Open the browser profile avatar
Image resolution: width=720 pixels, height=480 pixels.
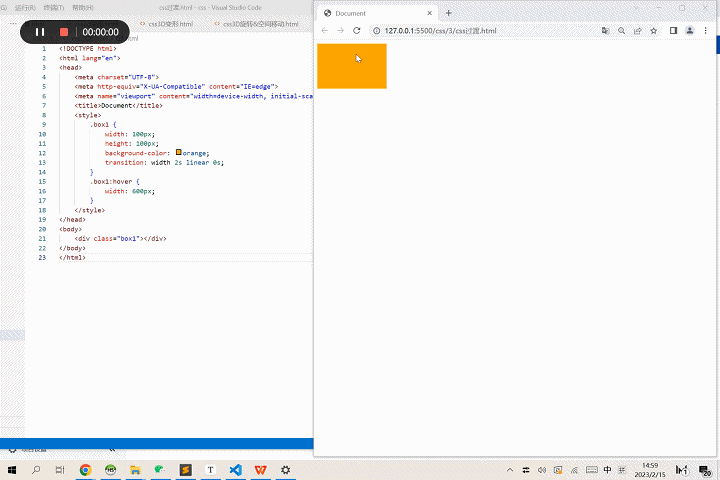[x=690, y=31]
